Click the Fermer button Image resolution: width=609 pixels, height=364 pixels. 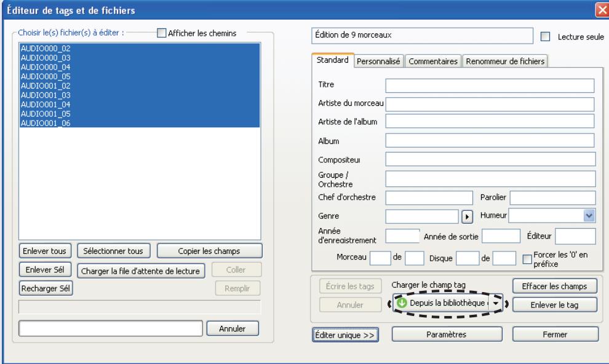[555, 334]
